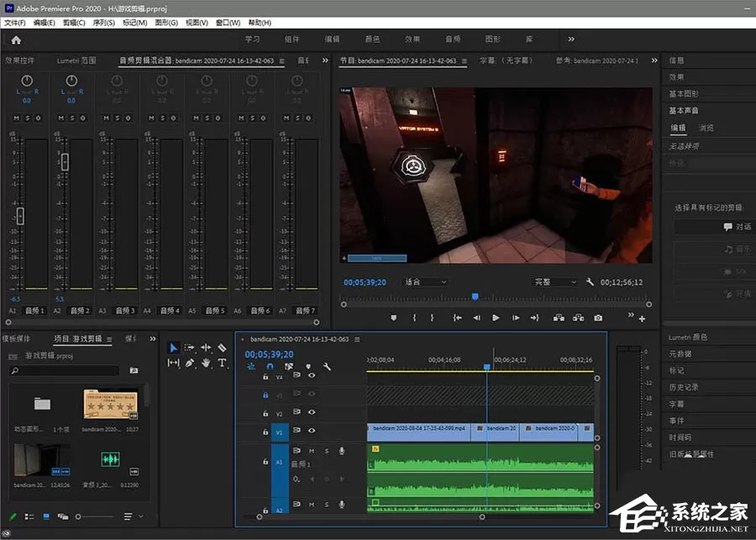Click the 对话 dialogue button
Viewport: 756px width, 540px height.
point(738,227)
